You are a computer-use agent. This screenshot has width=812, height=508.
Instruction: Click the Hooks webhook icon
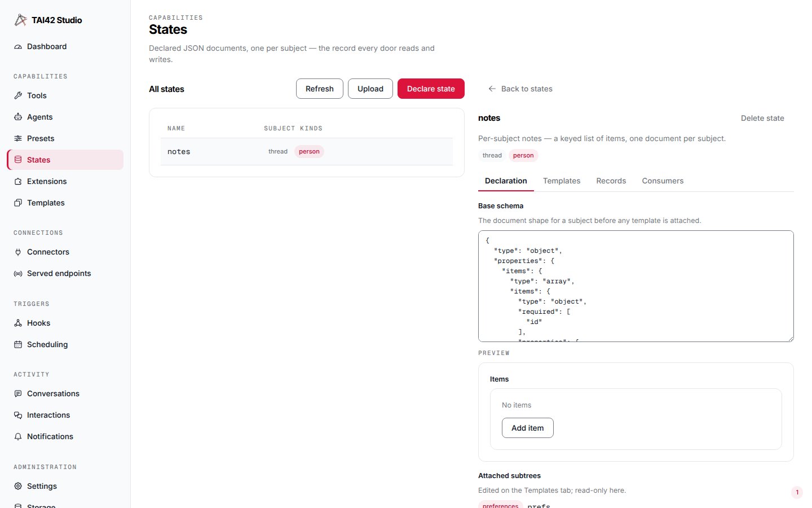[x=18, y=323]
